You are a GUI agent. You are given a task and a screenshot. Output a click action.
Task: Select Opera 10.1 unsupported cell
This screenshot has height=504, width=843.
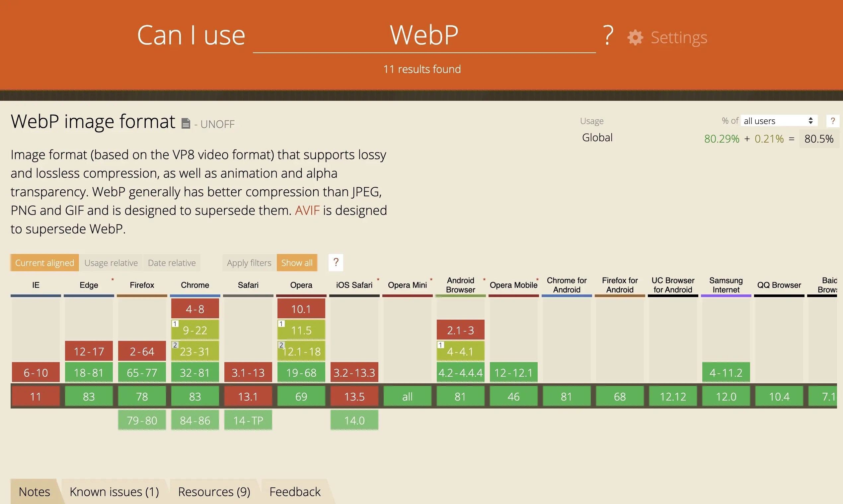[301, 309]
